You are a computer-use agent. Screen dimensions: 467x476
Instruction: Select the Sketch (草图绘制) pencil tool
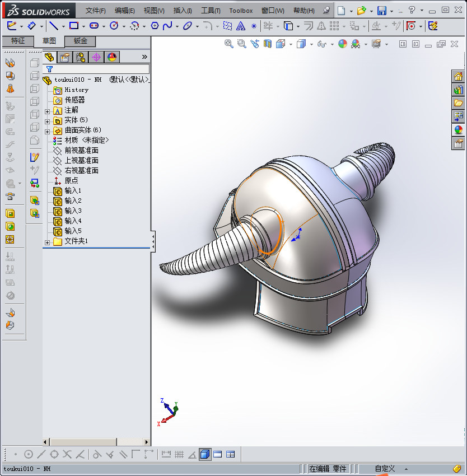point(11,25)
